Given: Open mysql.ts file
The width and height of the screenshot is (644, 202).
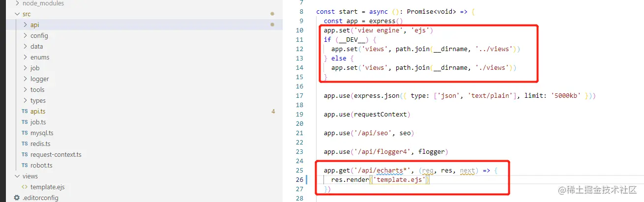Looking at the screenshot, I should 42,133.
